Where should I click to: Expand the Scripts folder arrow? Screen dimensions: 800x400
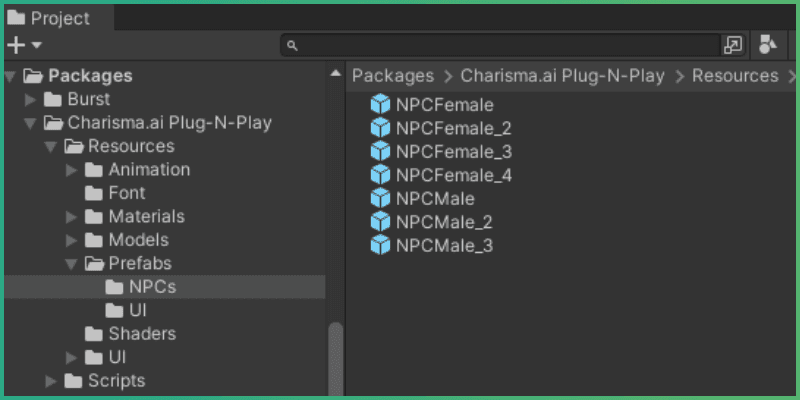click(x=51, y=381)
